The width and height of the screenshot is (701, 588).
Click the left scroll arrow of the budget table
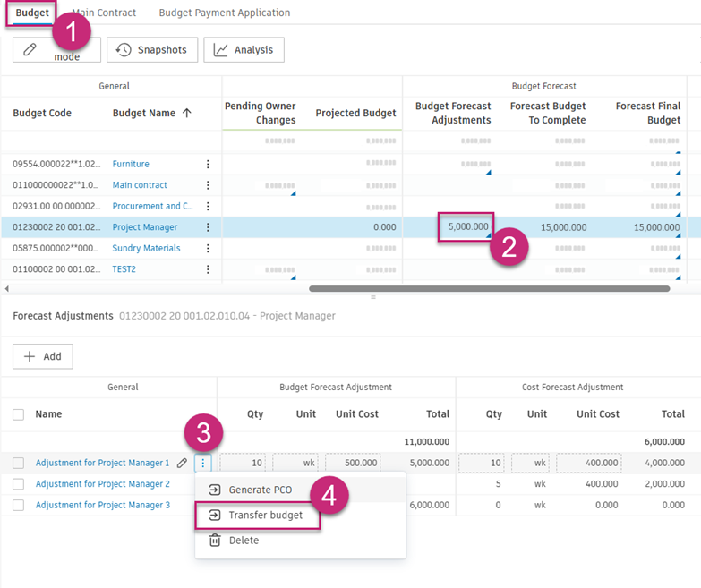pyautogui.click(x=6, y=289)
